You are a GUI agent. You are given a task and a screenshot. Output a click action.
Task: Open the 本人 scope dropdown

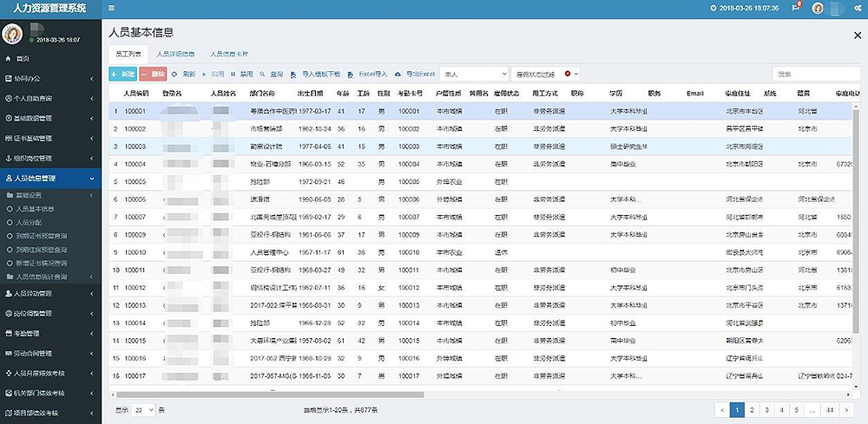coord(474,74)
